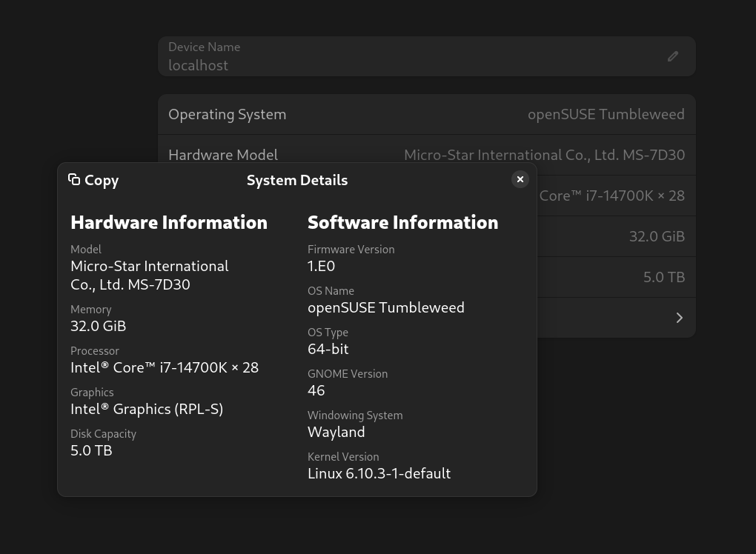Click the Intel Core i7-14700K processor value in dialog
Viewport: 756px width, 554px height.
(165, 367)
